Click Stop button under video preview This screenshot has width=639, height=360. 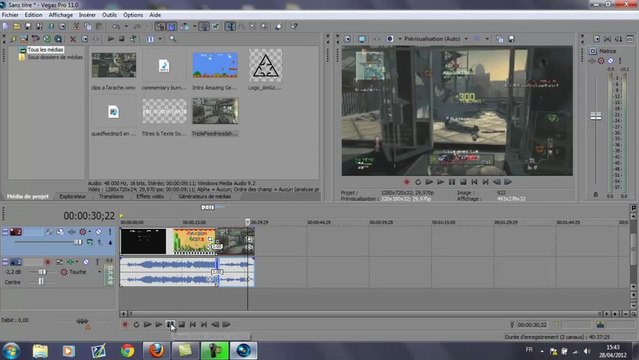[463, 182]
